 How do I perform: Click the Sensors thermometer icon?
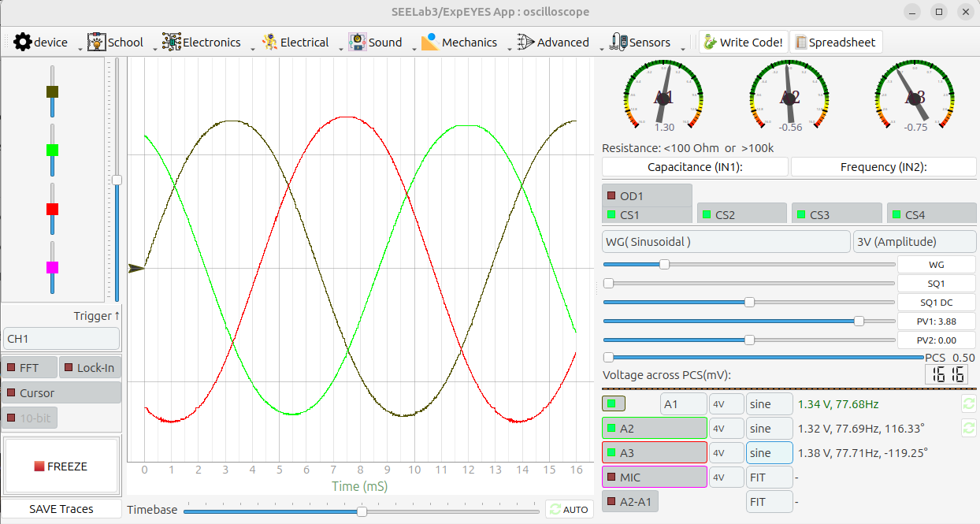pos(618,43)
